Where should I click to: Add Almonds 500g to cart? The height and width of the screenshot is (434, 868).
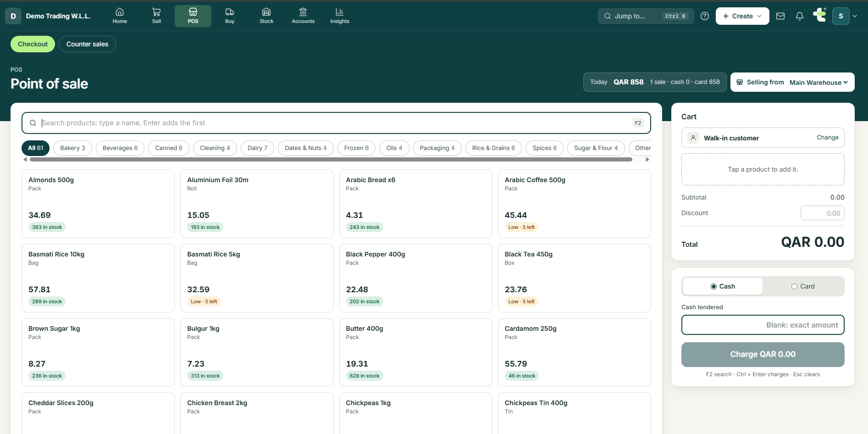pyautogui.click(x=98, y=204)
